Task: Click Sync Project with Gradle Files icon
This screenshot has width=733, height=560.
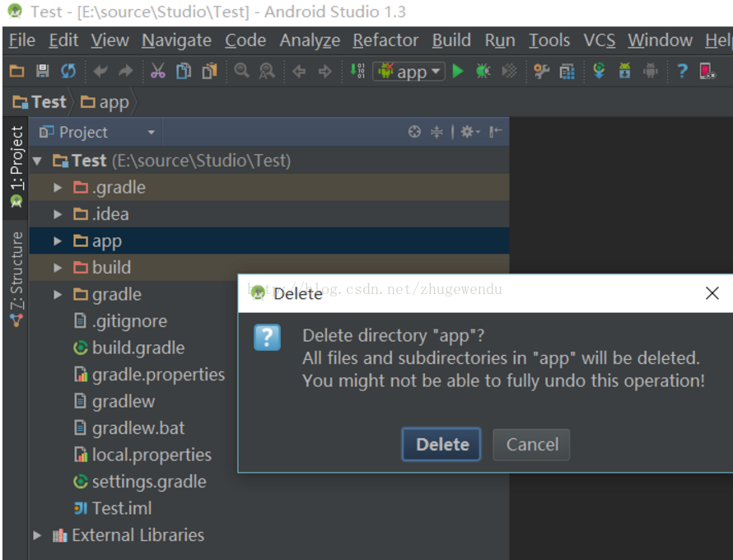Action: coord(599,71)
